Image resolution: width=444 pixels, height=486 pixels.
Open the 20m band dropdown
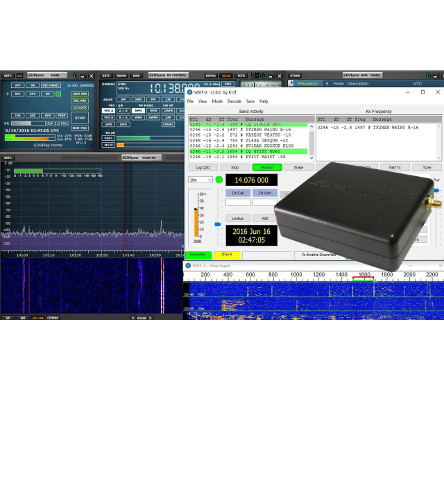(x=200, y=180)
